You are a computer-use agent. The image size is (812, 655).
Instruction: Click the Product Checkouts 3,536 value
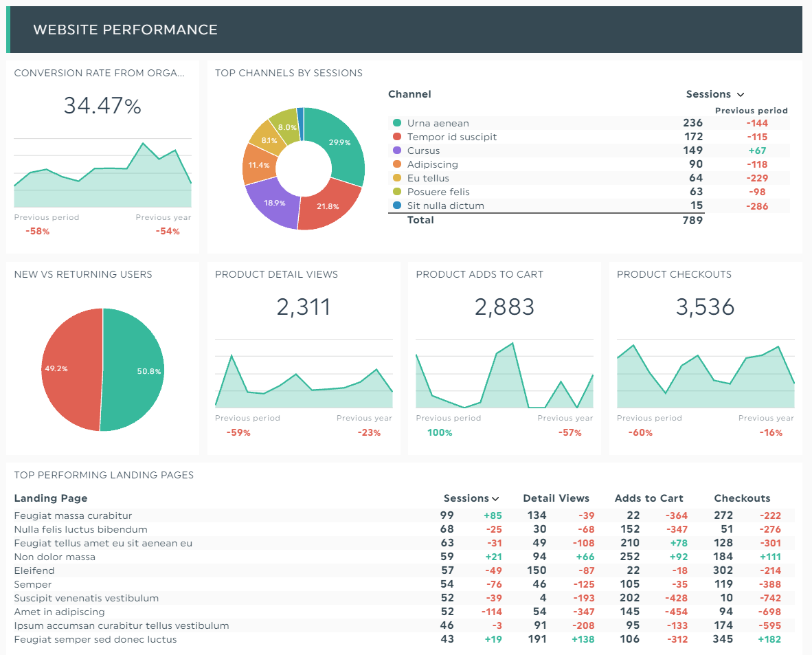click(705, 307)
